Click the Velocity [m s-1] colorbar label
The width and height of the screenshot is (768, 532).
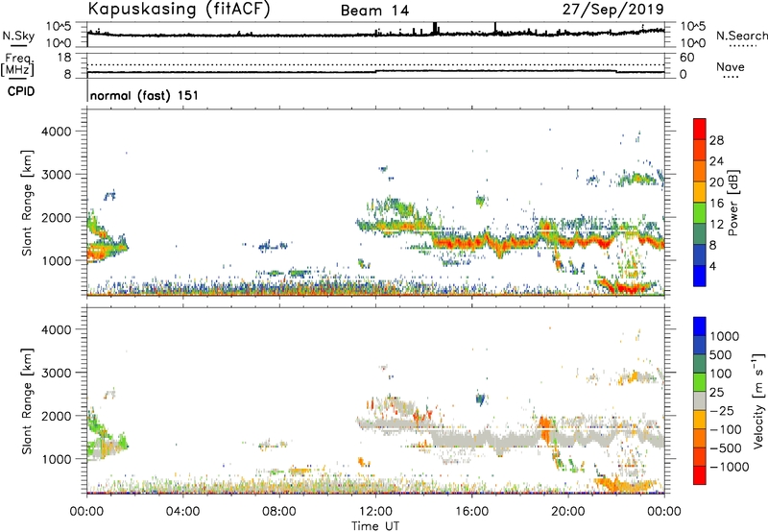758,400
